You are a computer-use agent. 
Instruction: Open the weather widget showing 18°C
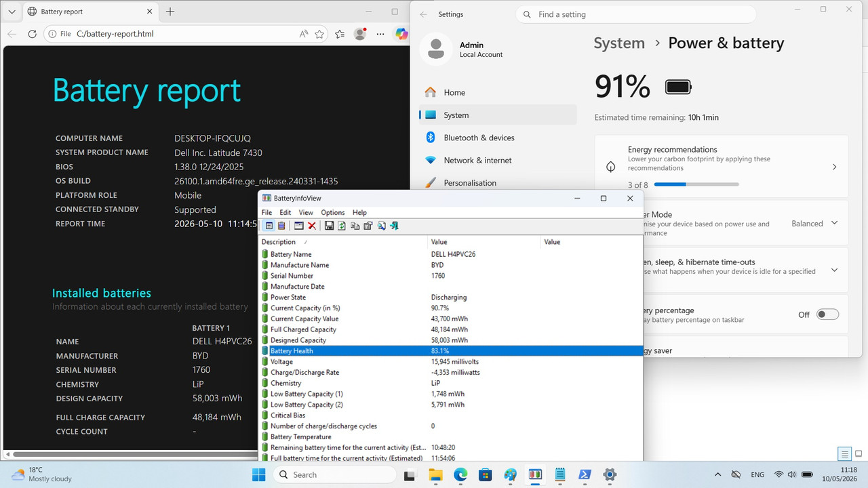tap(42, 474)
